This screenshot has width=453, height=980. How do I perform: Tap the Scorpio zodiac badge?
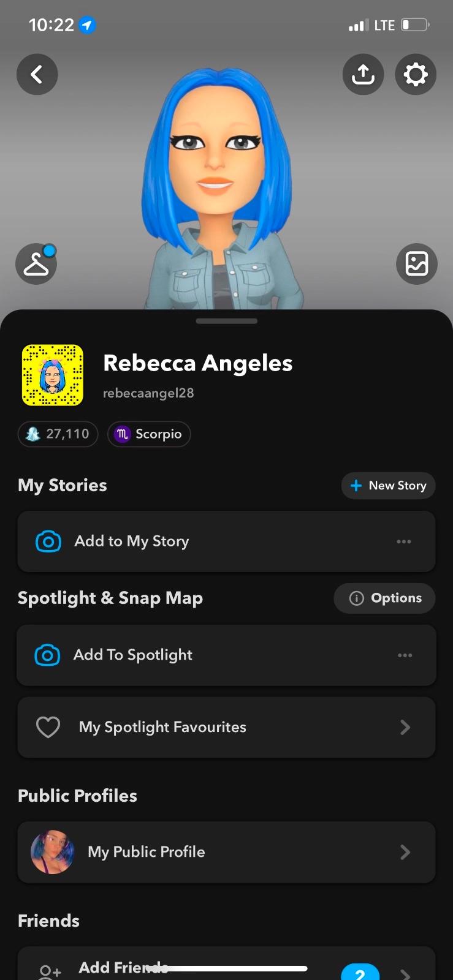click(x=149, y=434)
